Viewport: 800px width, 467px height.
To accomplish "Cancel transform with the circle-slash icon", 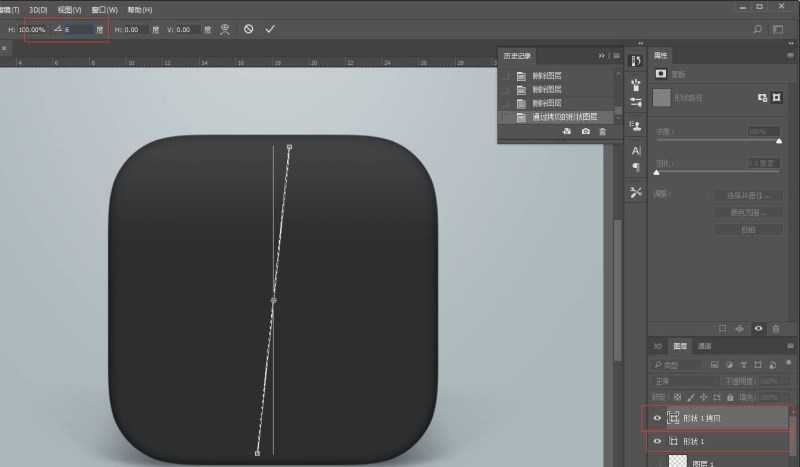I will tap(248, 30).
